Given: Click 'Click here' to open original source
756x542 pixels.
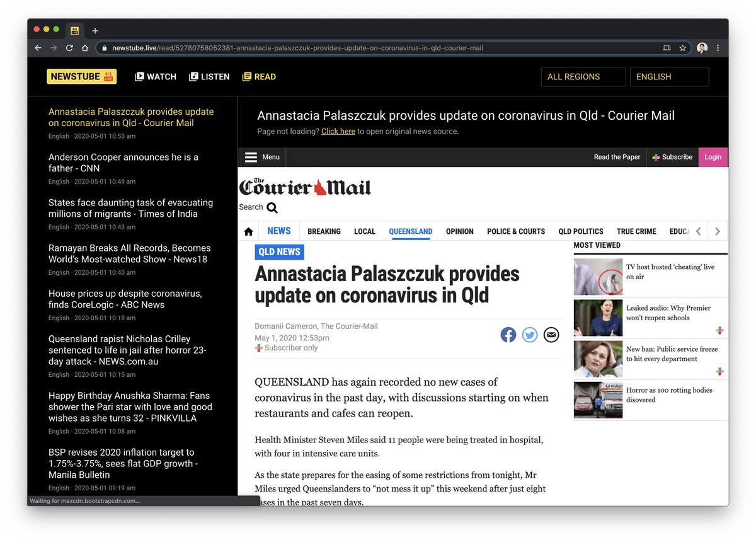Looking at the screenshot, I should 338,132.
